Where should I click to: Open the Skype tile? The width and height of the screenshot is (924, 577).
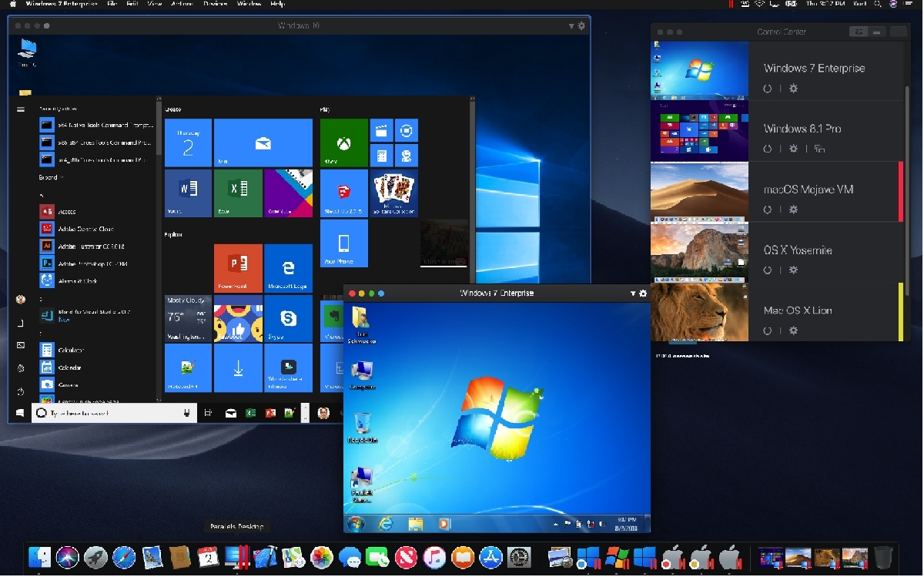click(288, 318)
